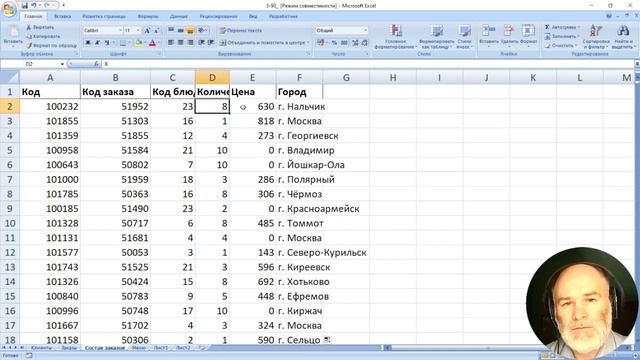Image resolution: width=640 pixels, height=360 pixels.
Task: Open Найти и выделить binoculars menu
Action: (622, 37)
